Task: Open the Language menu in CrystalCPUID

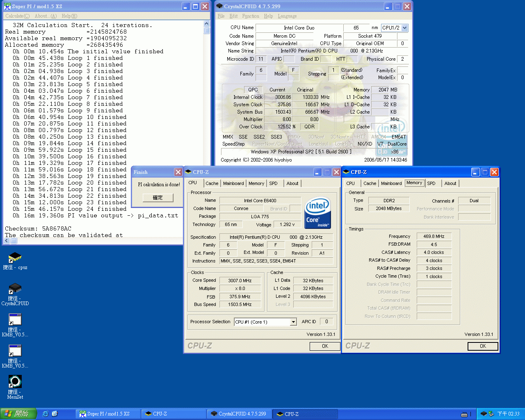Action: coord(287,16)
